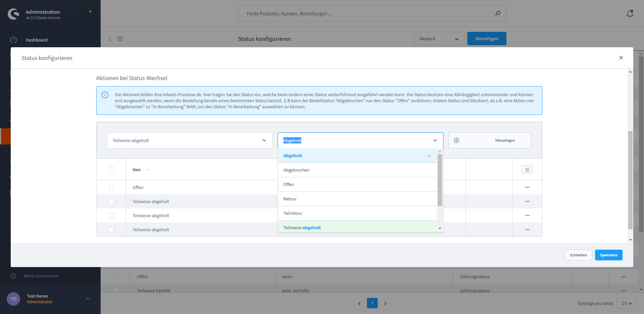Check the first Teilweise abgeholt row checkbox

click(x=111, y=201)
